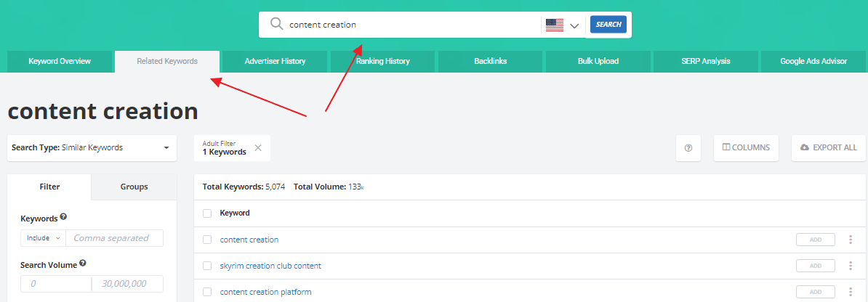
Task: Click the Keyword column header
Action: click(x=235, y=213)
